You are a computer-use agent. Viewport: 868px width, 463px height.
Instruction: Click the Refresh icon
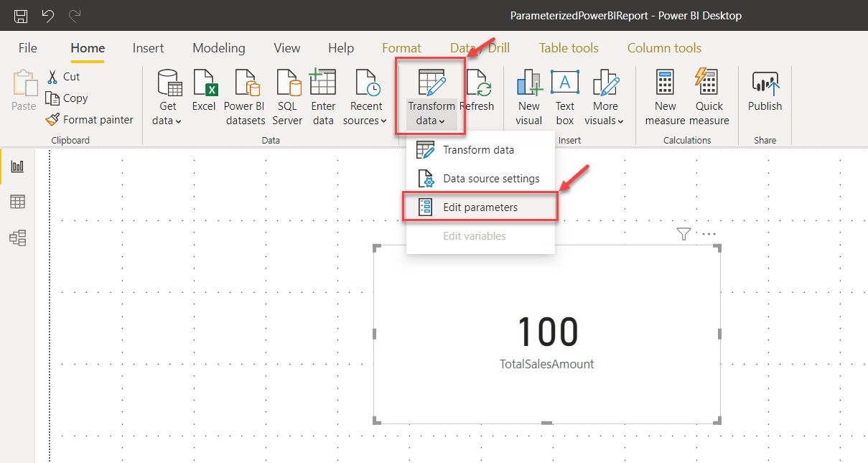[x=477, y=86]
